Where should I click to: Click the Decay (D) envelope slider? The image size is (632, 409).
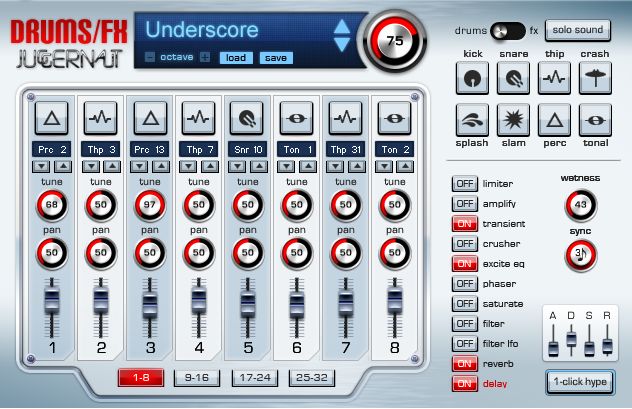pos(571,338)
